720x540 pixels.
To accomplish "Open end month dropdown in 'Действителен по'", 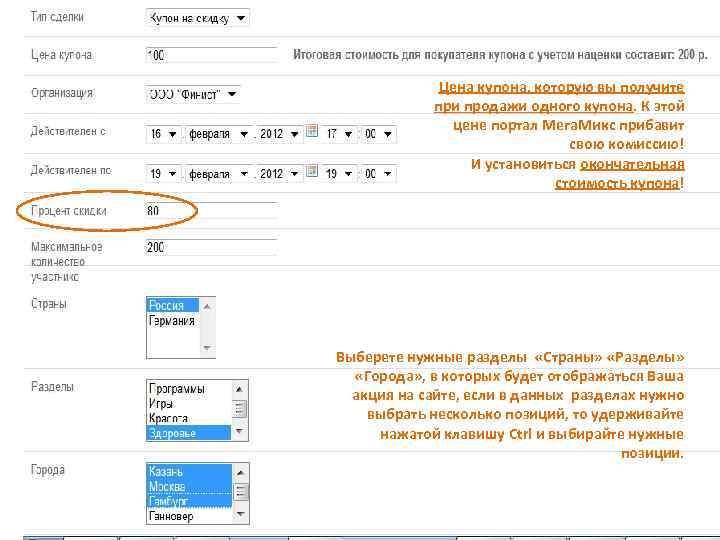I will pos(219,174).
